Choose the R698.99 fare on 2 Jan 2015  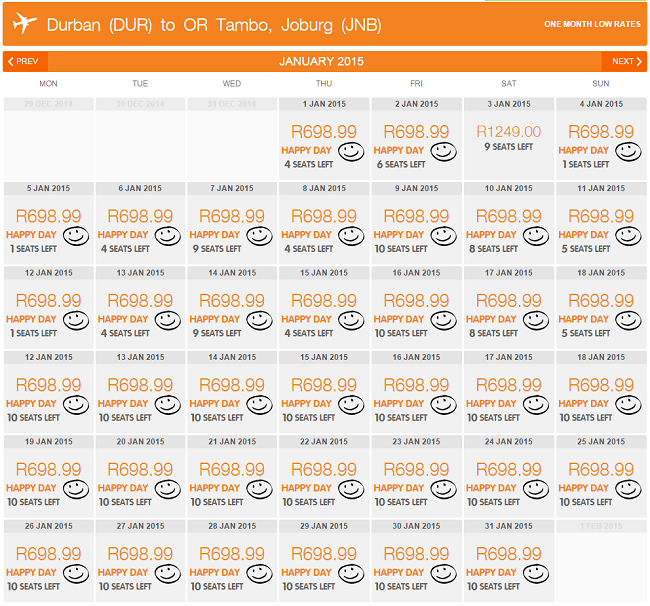416,132
